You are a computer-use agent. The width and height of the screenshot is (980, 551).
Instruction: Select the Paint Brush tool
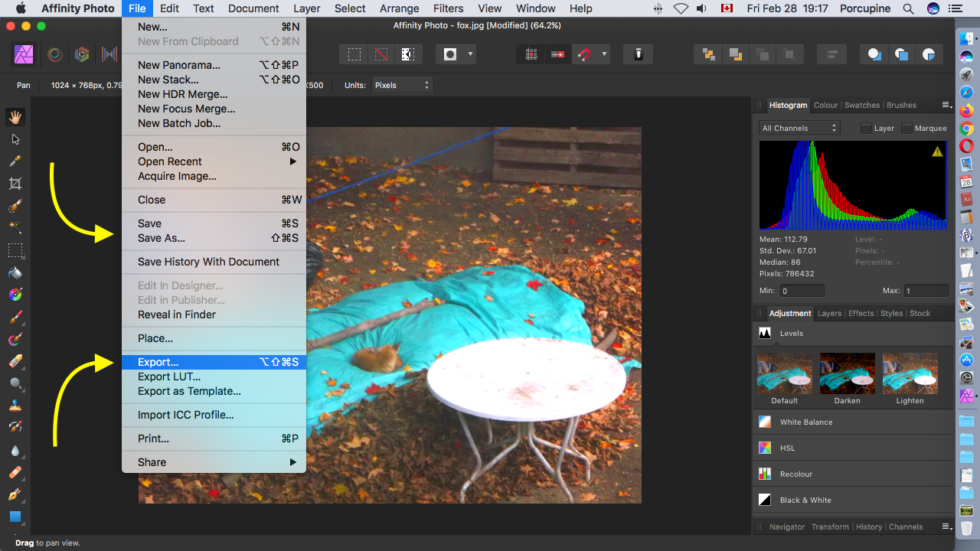pos(15,317)
